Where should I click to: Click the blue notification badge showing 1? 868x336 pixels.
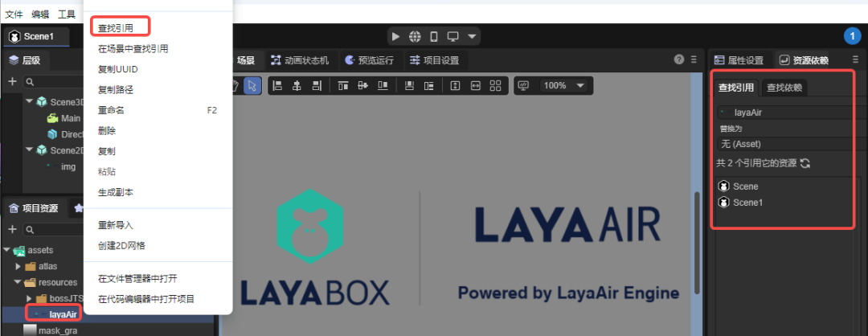tap(853, 36)
